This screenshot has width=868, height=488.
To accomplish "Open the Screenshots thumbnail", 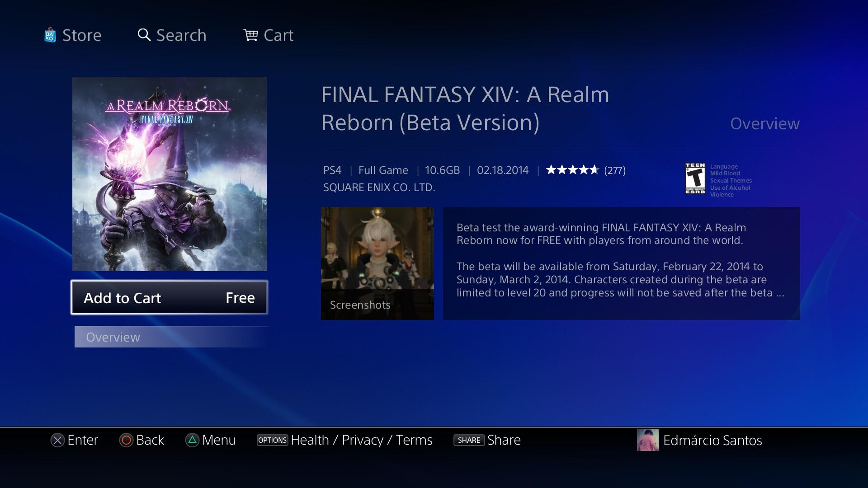I will [377, 263].
